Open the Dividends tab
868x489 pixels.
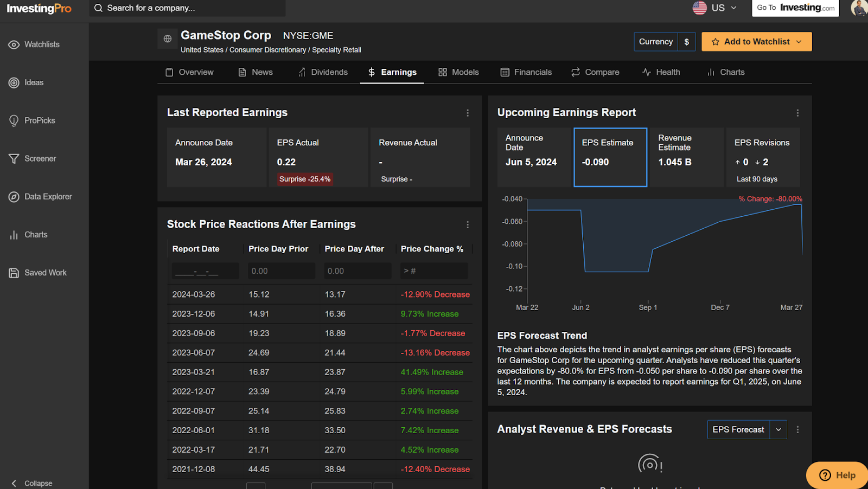[323, 72]
